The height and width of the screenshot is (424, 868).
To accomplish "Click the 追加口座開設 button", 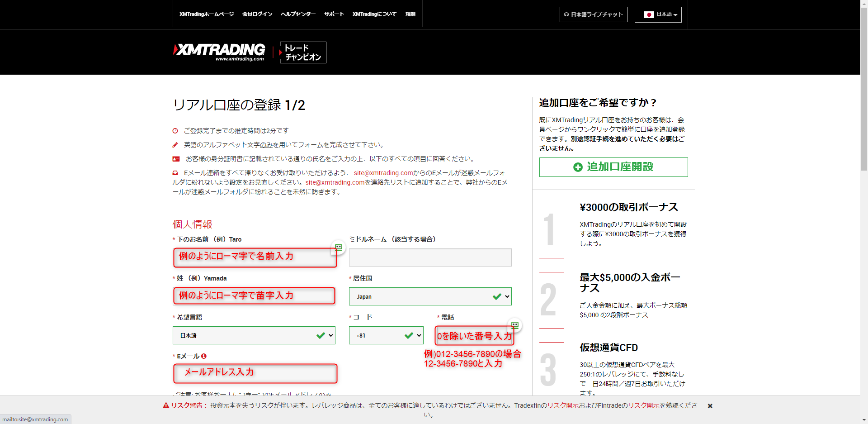I will [613, 167].
